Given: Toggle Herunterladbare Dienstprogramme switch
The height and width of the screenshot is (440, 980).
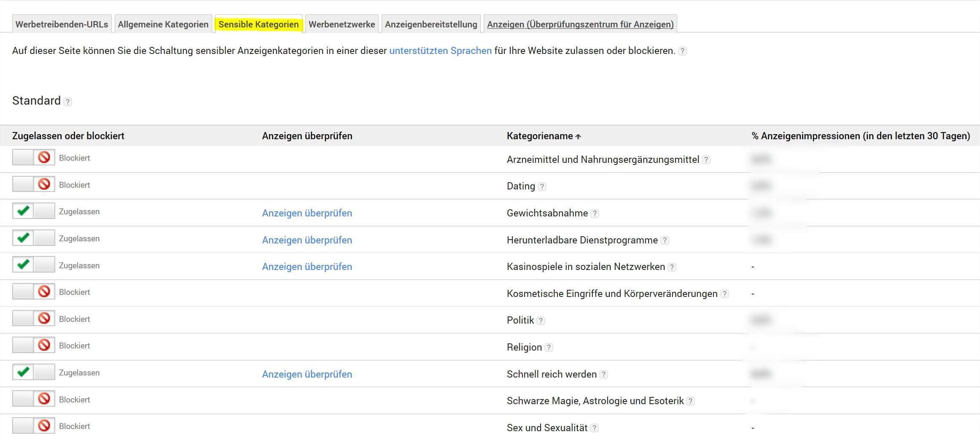Looking at the screenshot, I should click(x=34, y=238).
